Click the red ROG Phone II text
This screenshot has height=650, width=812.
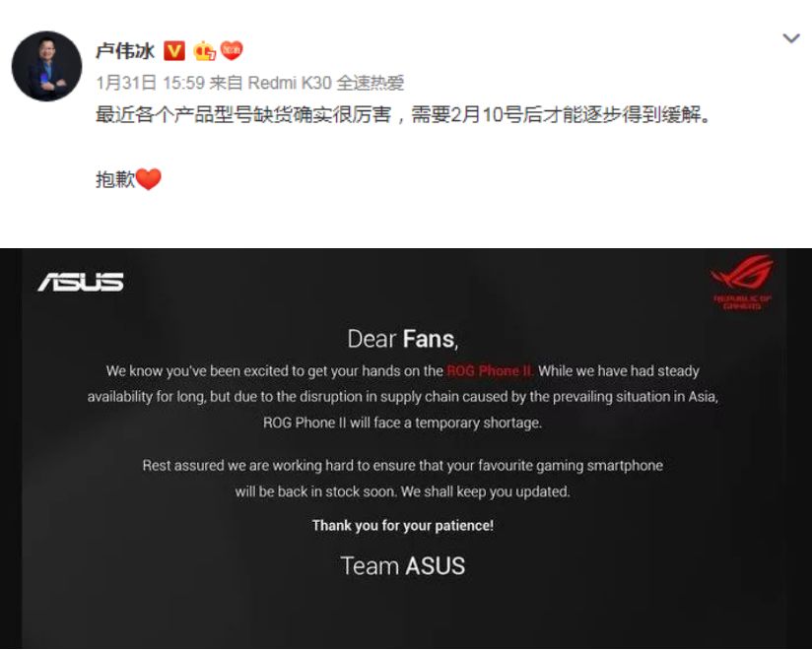490,371
